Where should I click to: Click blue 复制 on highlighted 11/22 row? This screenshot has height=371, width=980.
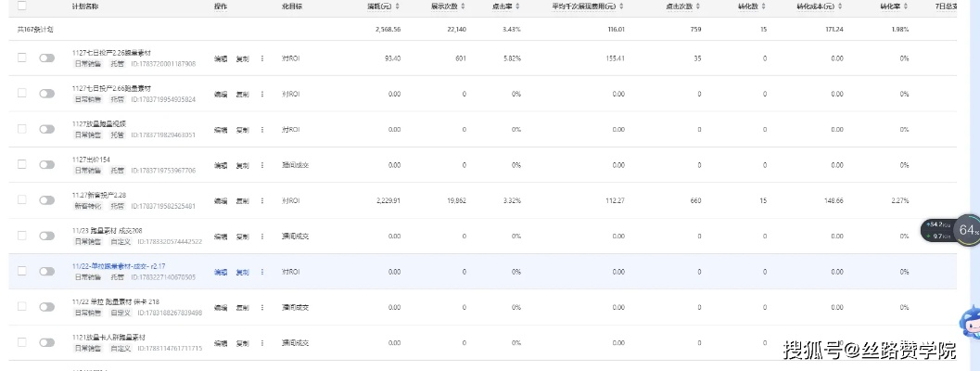pyautogui.click(x=242, y=272)
